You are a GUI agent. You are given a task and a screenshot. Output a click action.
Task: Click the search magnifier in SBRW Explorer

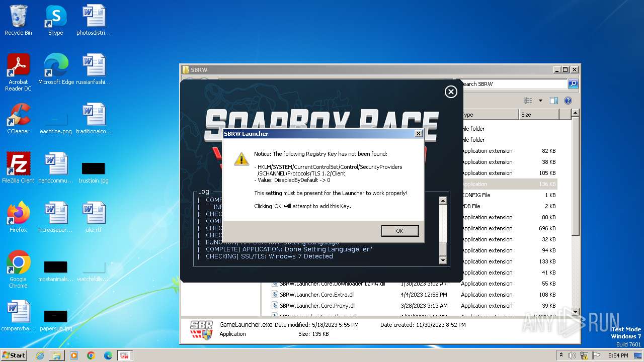click(x=573, y=84)
